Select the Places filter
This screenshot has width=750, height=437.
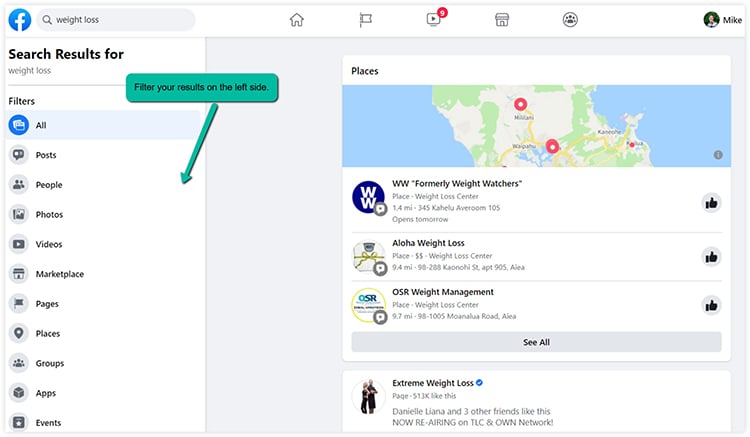pyautogui.click(x=103, y=333)
